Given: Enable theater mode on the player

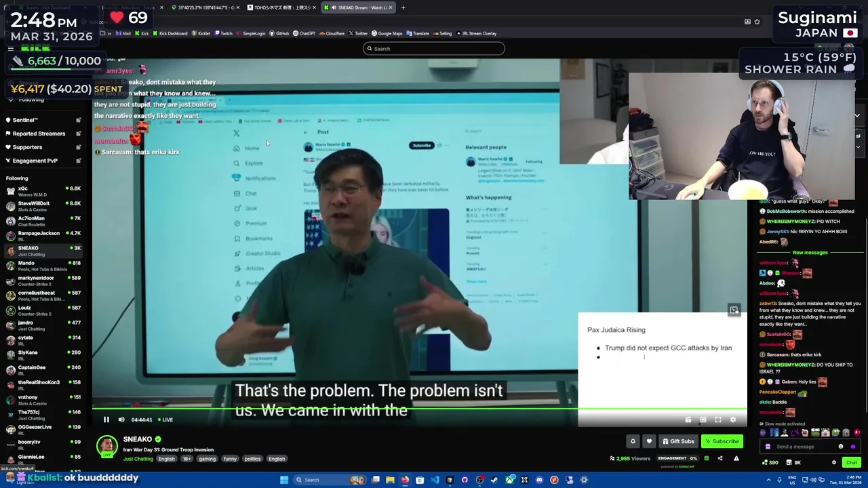Looking at the screenshot, I should [x=703, y=420].
